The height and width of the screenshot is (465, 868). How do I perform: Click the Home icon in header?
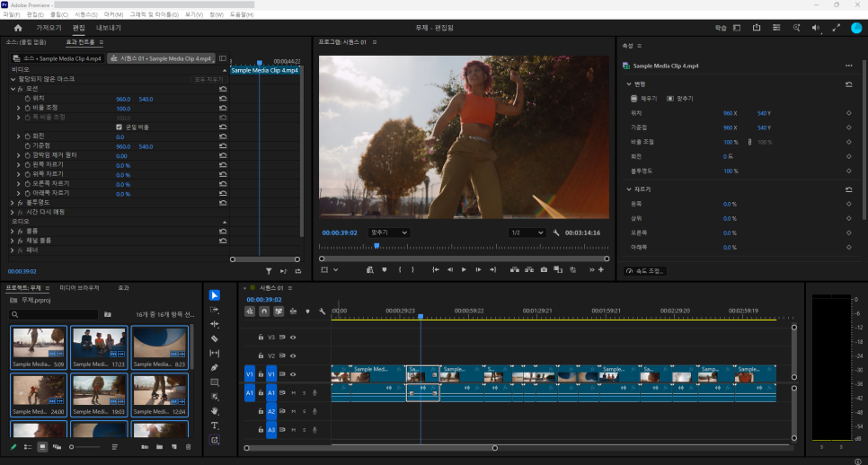(18, 28)
